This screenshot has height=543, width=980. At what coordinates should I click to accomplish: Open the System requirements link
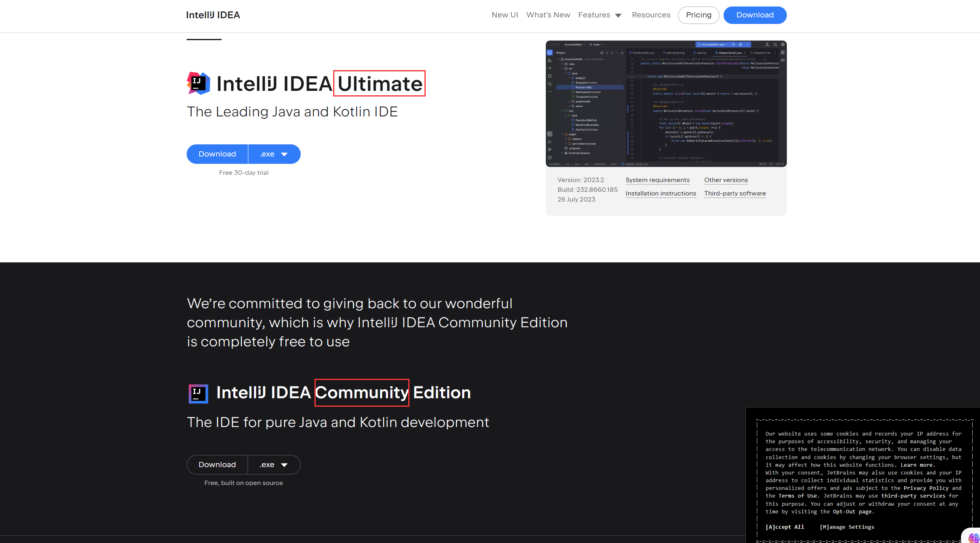click(657, 180)
